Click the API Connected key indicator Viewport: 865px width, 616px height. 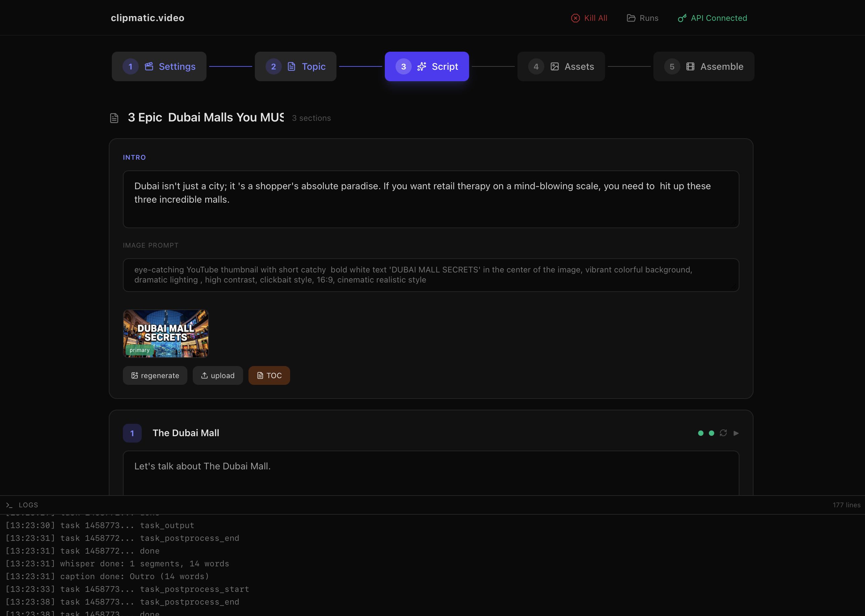click(x=712, y=18)
